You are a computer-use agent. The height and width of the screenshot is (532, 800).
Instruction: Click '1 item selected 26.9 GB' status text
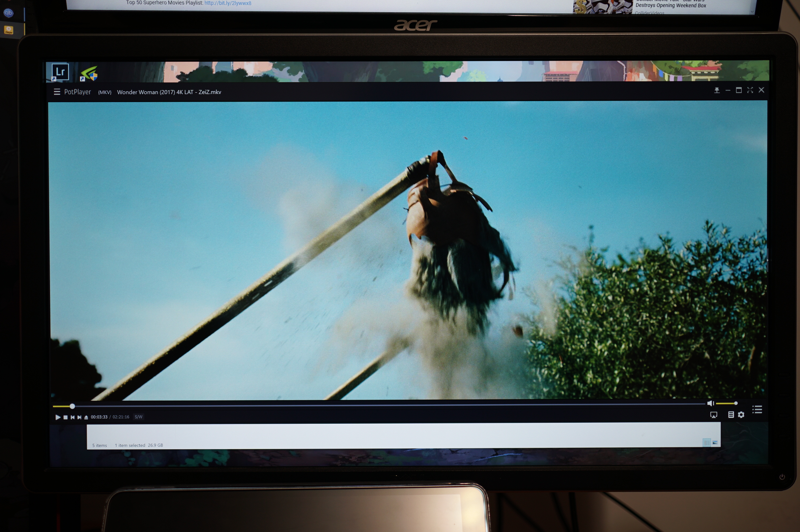coord(139,445)
